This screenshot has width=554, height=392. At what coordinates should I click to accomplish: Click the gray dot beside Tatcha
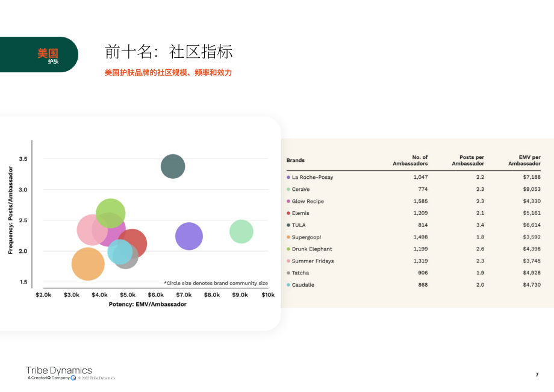[x=288, y=273]
